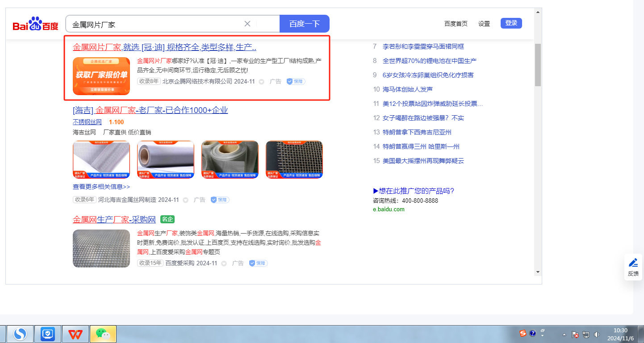Image resolution: width=644 pixels, height=343 pixels.
Task: Open the Baidu logo homepage
Action: coord(36,24)
